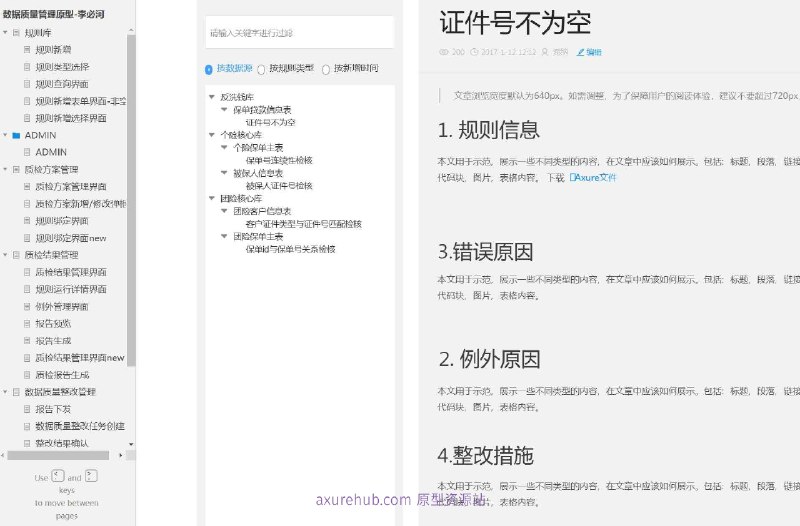Collapse the 个险保单主表 tree node
The width and height of the screenshot is (800, 526).
pos(224,147)
